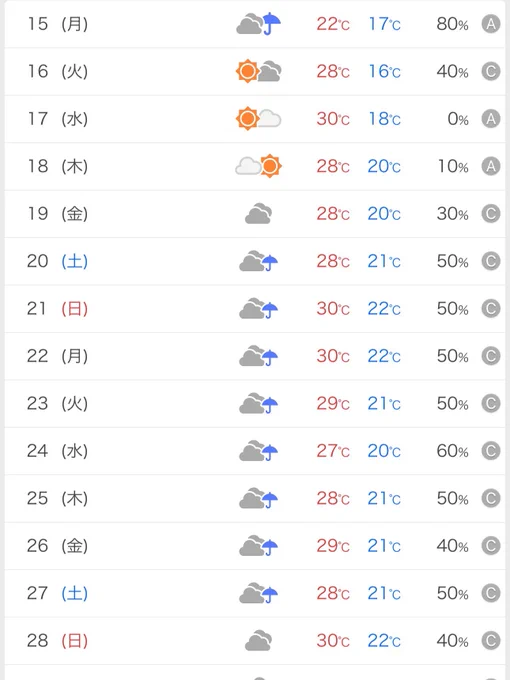Screen dimensions: 510x680
Task: Select the 16°c low temperature on the 16th
Action: (x=384, y=71)
